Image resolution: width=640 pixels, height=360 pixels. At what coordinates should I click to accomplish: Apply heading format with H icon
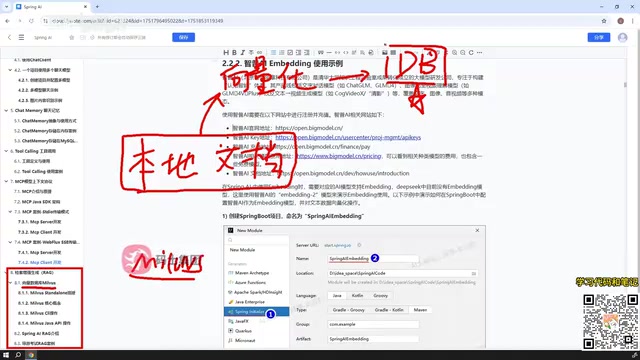click(226, 53)
